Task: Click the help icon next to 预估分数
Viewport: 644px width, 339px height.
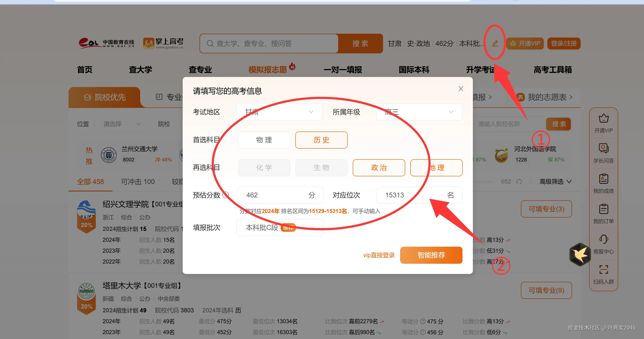Action: click(226, 195)
